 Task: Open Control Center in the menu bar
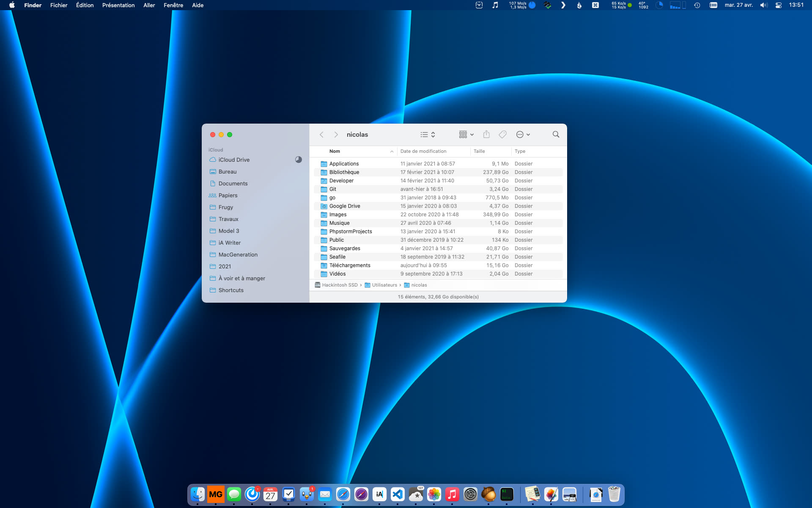(778, 5)
